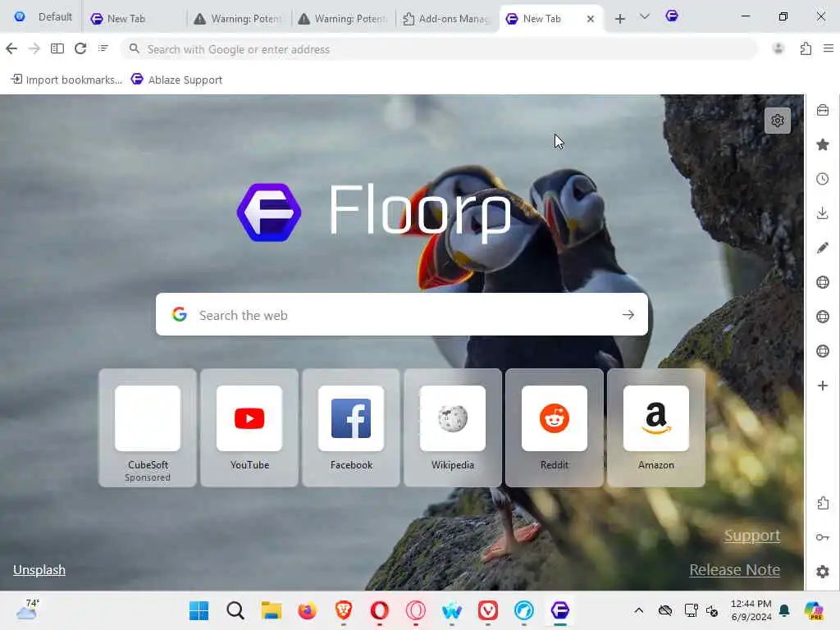
Task: Launch Brave browser from taskbar
Action: (344, 610)
